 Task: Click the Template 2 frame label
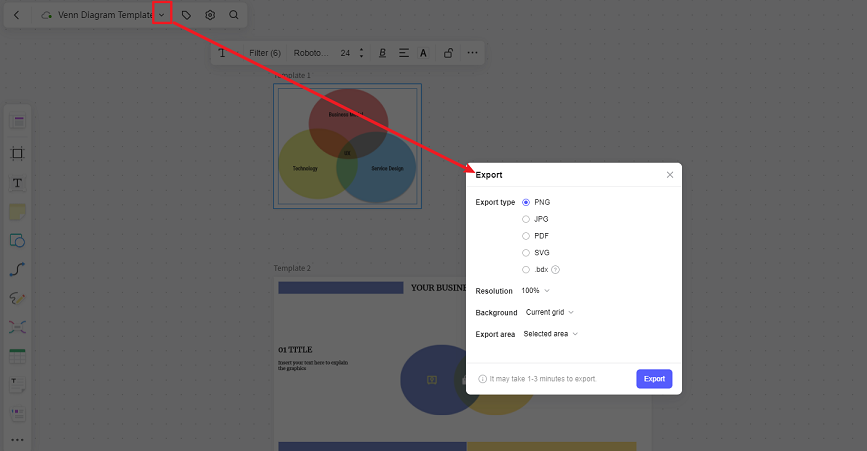pyautogui.click(x=292, y=268)
